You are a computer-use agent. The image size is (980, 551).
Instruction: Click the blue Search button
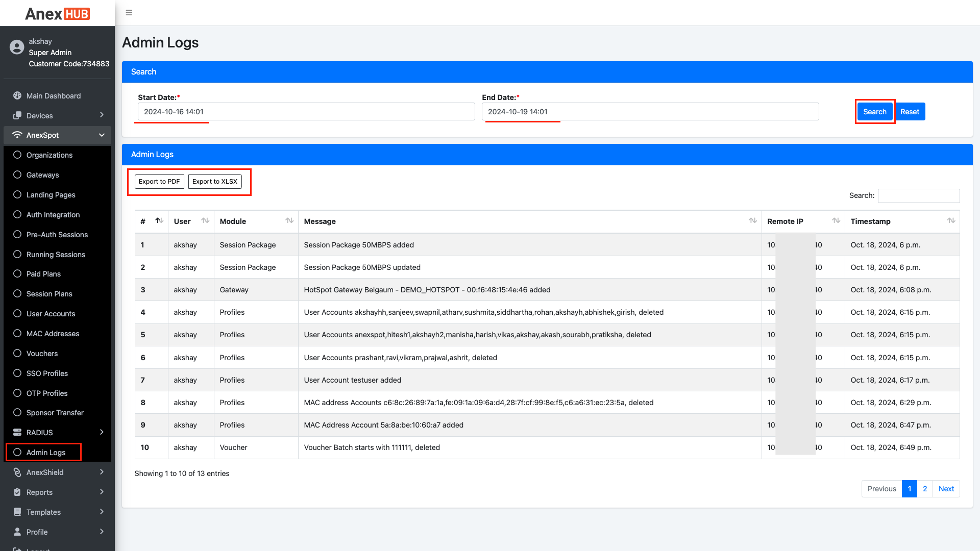pyautogui.click(x=874, y=112)
